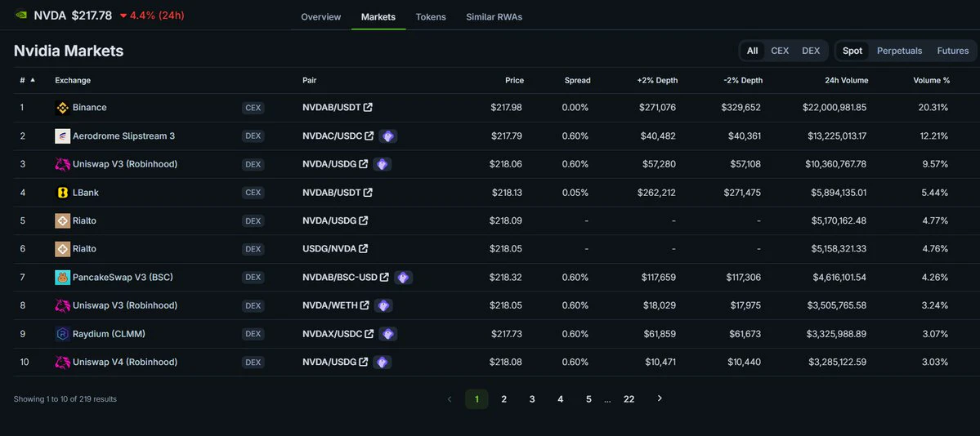The height and width of the screenshot is (436, 980).
Task: Click the NVDAX/USDC pair text
Action: click(x=332, y=334)
